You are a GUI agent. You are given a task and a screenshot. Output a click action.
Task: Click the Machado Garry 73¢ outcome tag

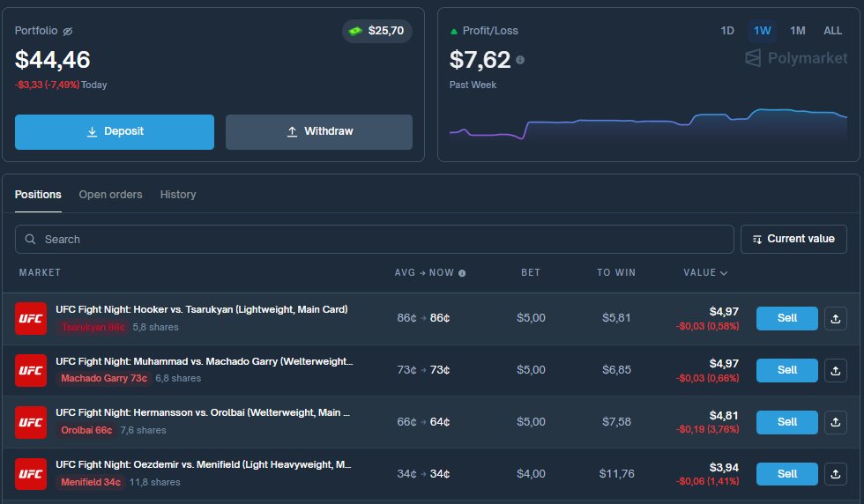click(x=104, y=378)
